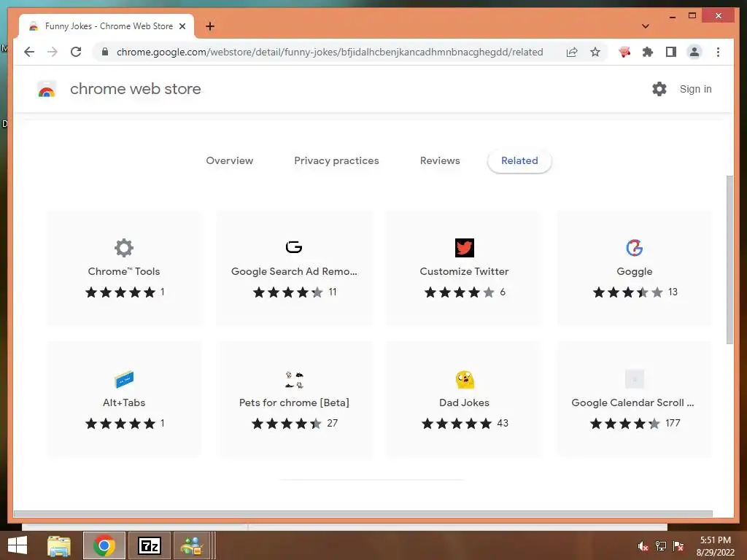
Task: Select the Related tab
Action: tap(519, 161)
